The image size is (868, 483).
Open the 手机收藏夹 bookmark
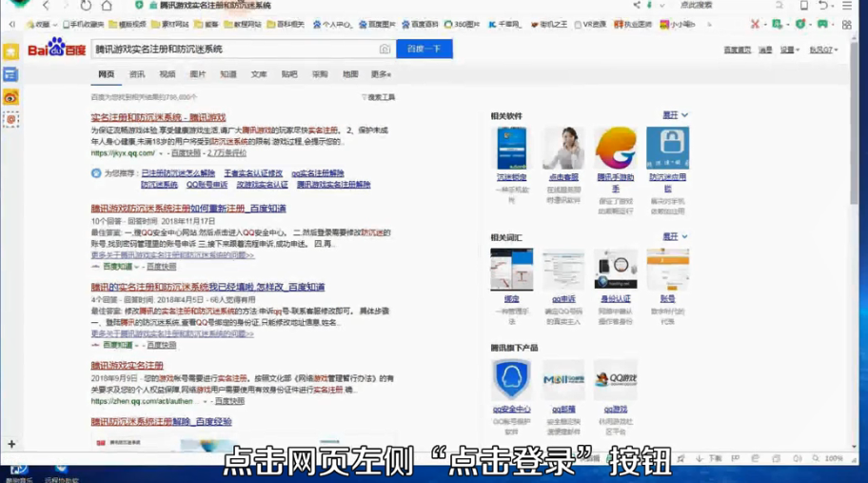tap(84, 25)
